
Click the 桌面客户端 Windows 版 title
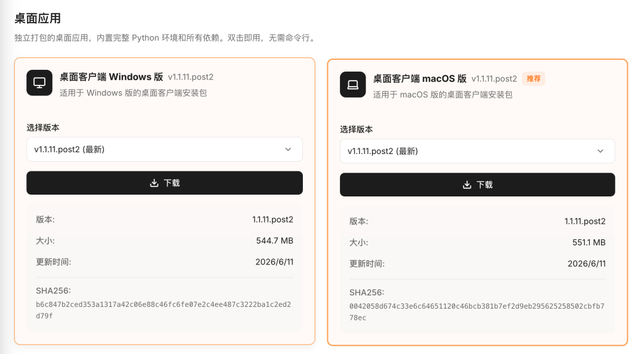(x=112, y=77)
